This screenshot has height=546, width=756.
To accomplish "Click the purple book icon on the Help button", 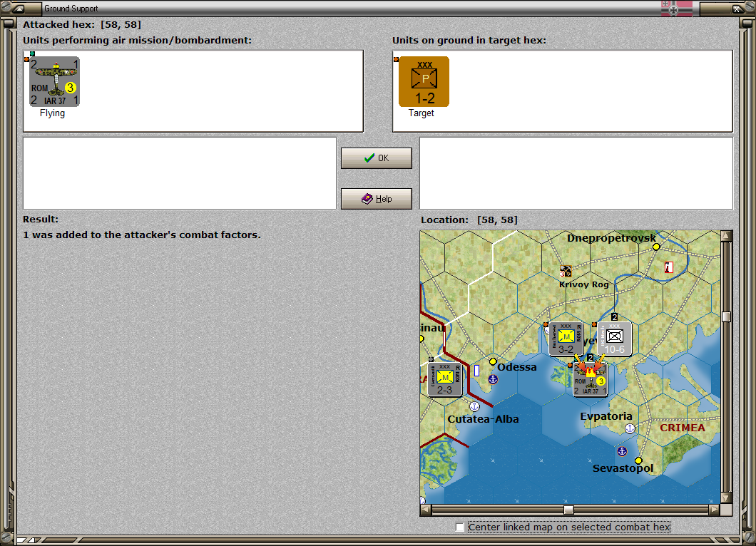I will [367, 199].
